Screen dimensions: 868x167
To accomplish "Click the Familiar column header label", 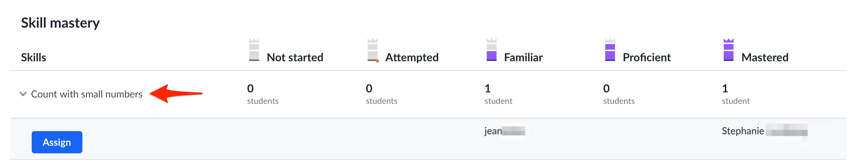I will 523,57.
